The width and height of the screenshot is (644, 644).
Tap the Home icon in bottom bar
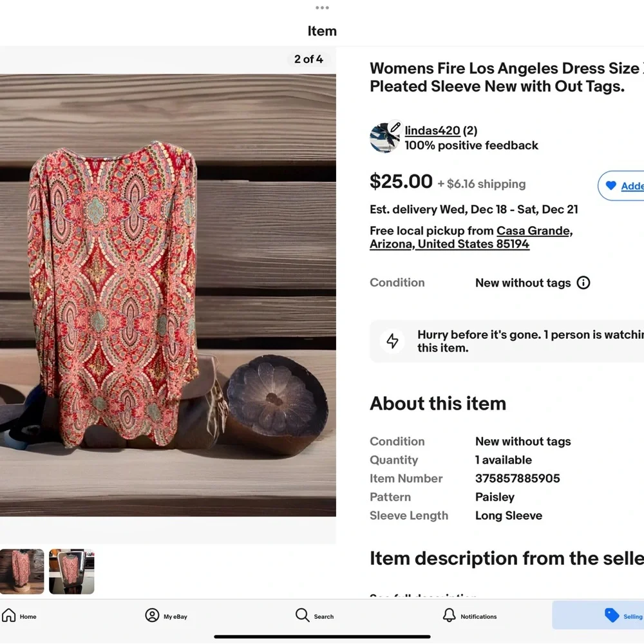click(9, 616)
